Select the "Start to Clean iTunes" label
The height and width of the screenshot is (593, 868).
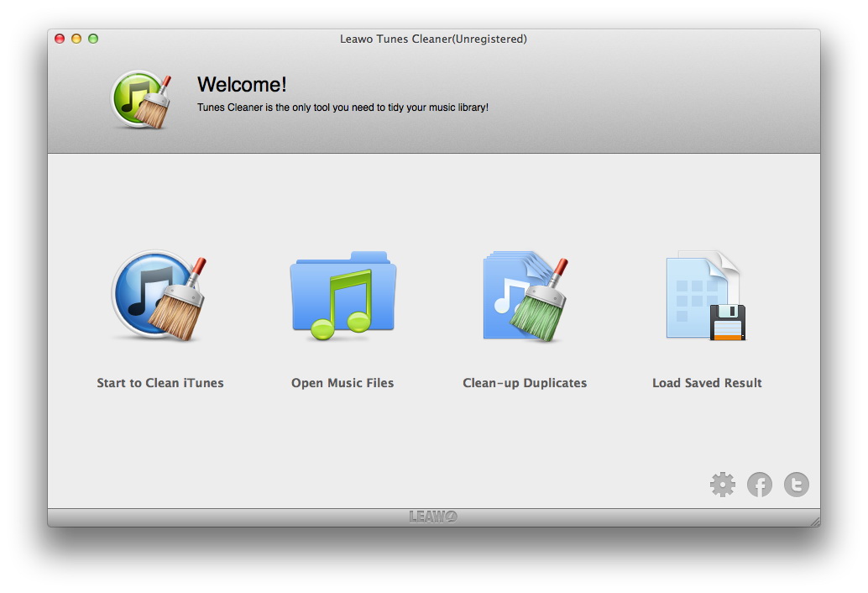[x=160, y=383]
